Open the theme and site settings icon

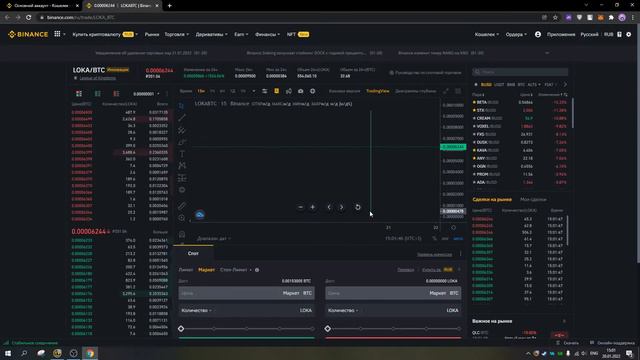629,35
